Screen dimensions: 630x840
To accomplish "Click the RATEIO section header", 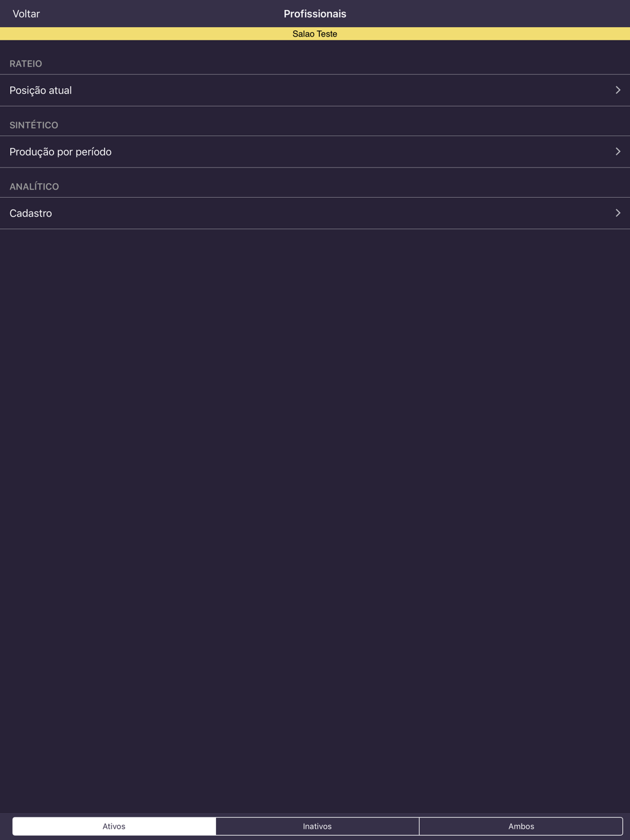I will [26, 64].
